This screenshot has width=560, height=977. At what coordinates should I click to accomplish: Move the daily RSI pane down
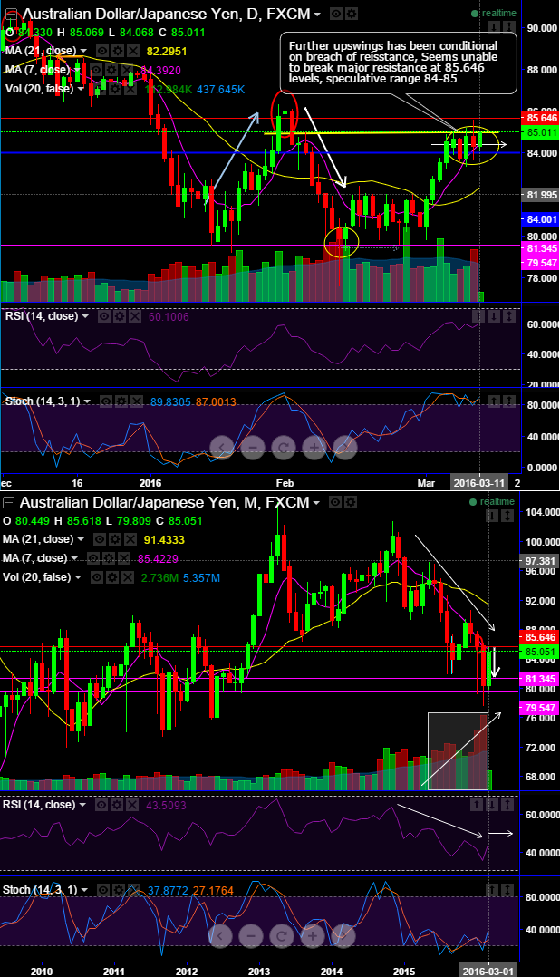[494, 316]
